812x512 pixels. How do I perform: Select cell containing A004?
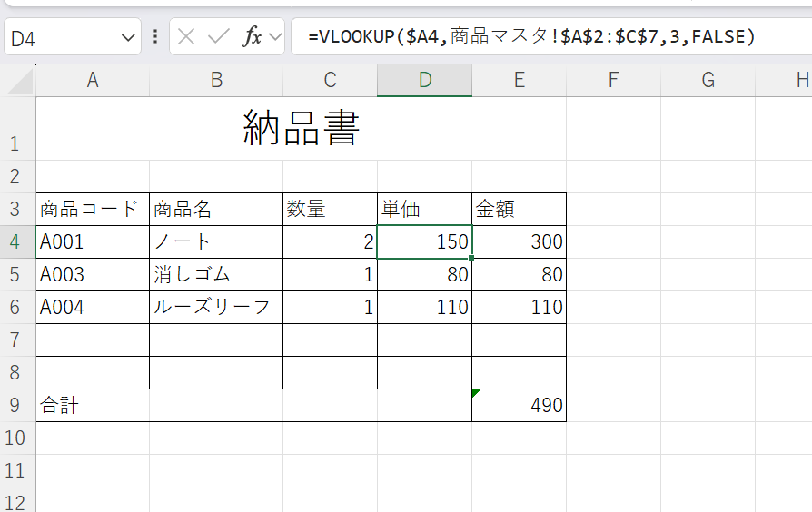pyautogui.click(x=93, y=307)
